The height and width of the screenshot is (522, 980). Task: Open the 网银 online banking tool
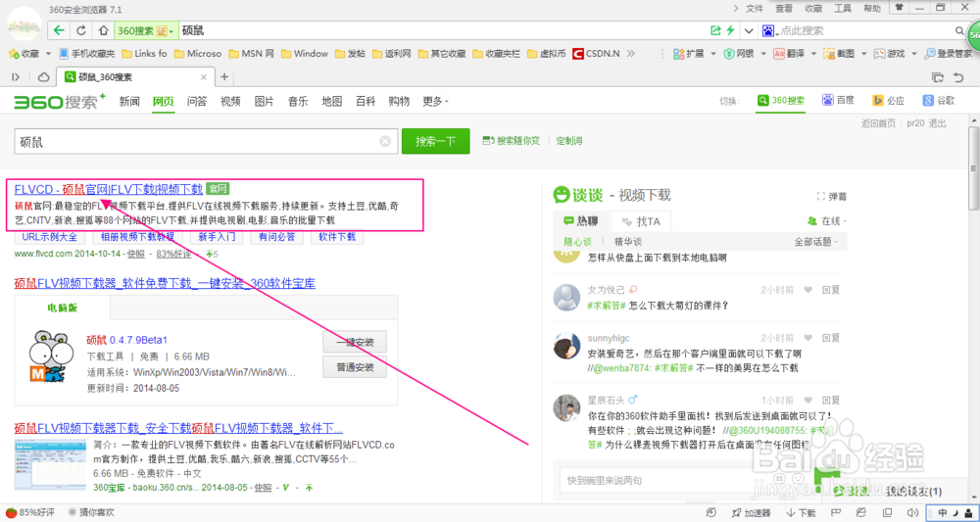[x=739, y=54]
